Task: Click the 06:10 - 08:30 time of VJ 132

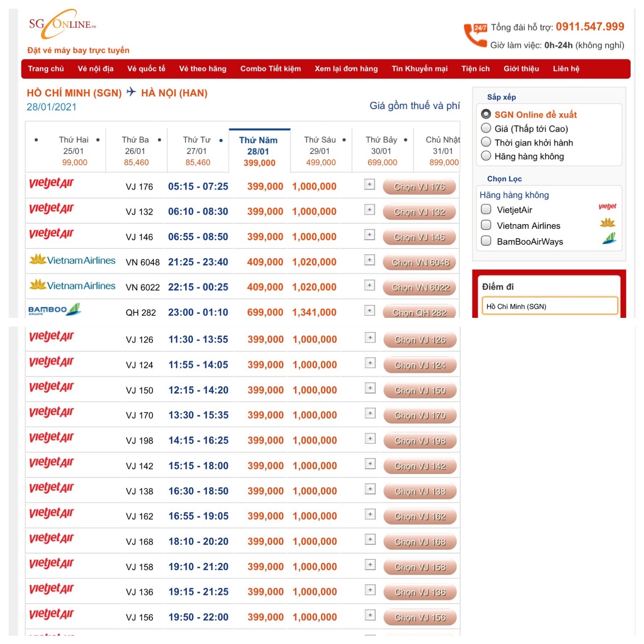Action: [x=198, y=211]
